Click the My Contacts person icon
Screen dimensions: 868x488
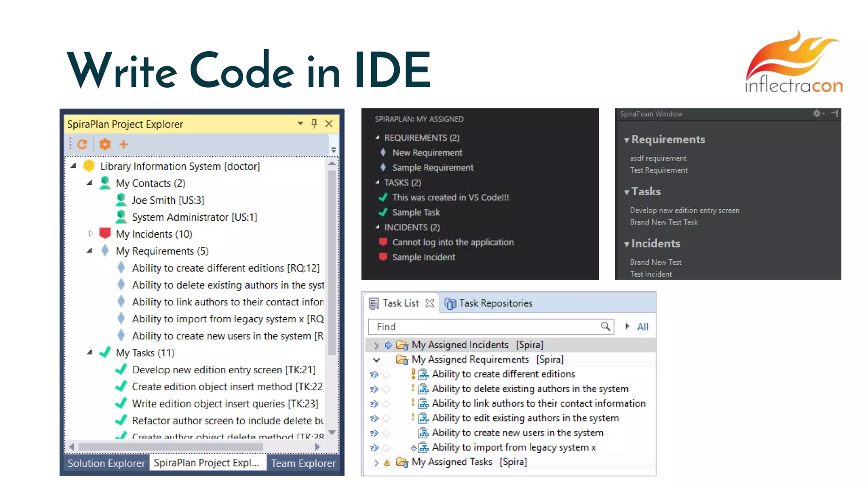pyautogui.click(x=105, y=183)
